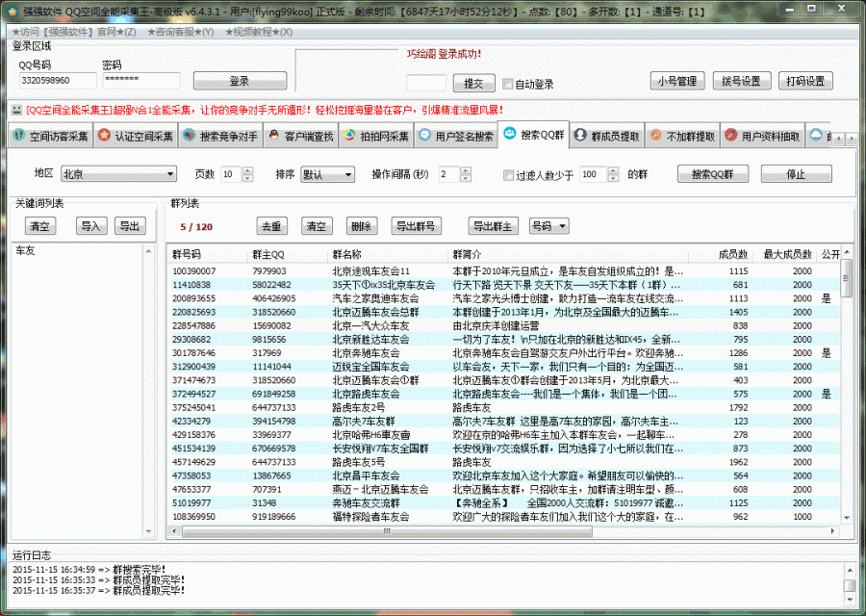Click 导出群号 button
The image size is (866, 616).
(416, 226)
